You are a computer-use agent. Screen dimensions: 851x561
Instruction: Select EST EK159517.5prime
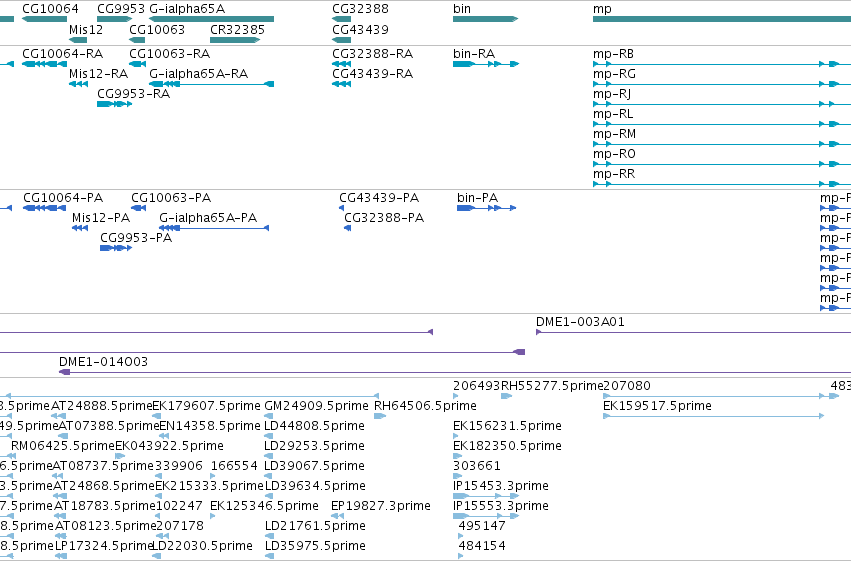coord(657,406)
